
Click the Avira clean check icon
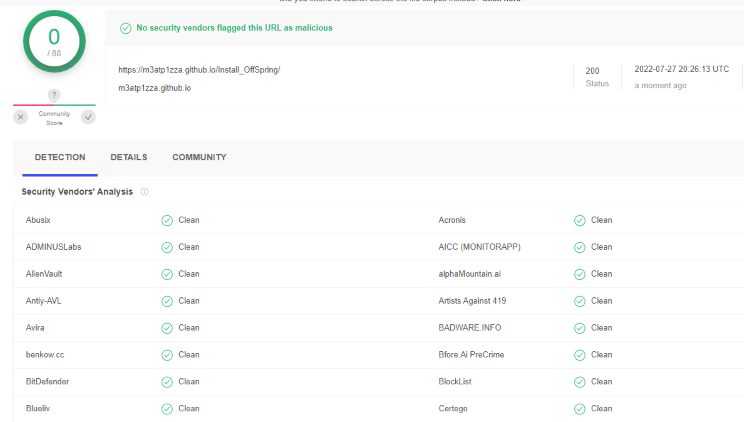167,328
